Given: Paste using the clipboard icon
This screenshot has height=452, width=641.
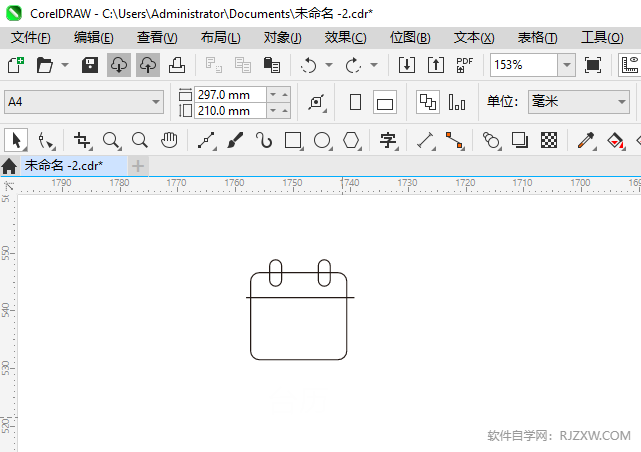Looking at the screenshot, I should point(272,65).
